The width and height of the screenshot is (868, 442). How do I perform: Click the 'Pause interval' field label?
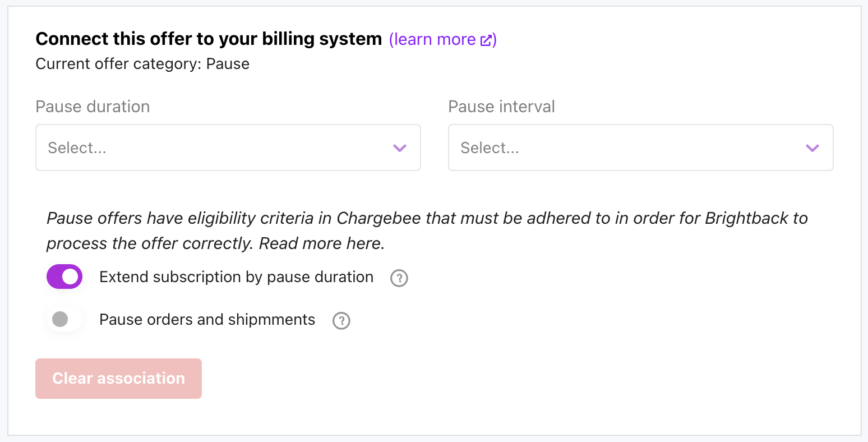tap(501, 107)
